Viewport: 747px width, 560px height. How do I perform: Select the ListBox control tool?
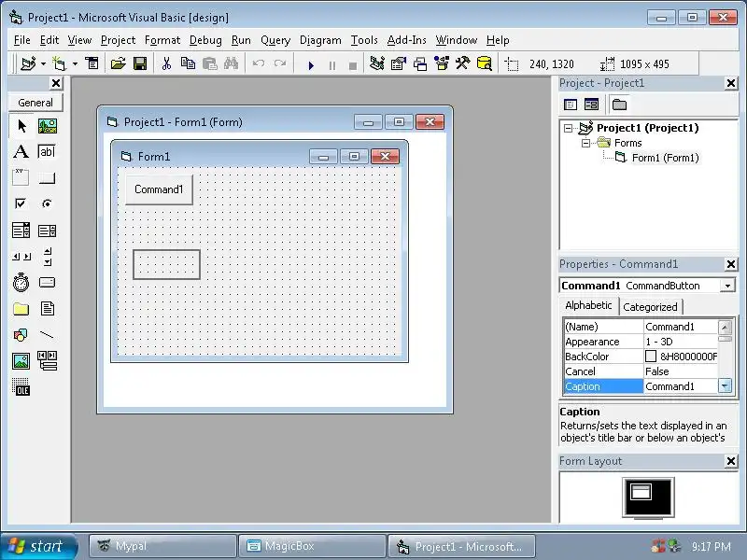coord(48,231)
